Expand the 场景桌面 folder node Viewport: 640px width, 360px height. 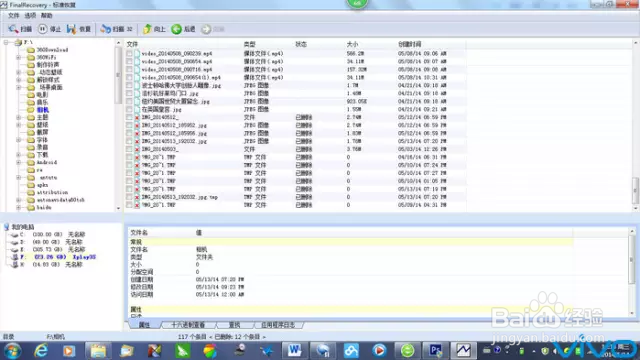18,87
